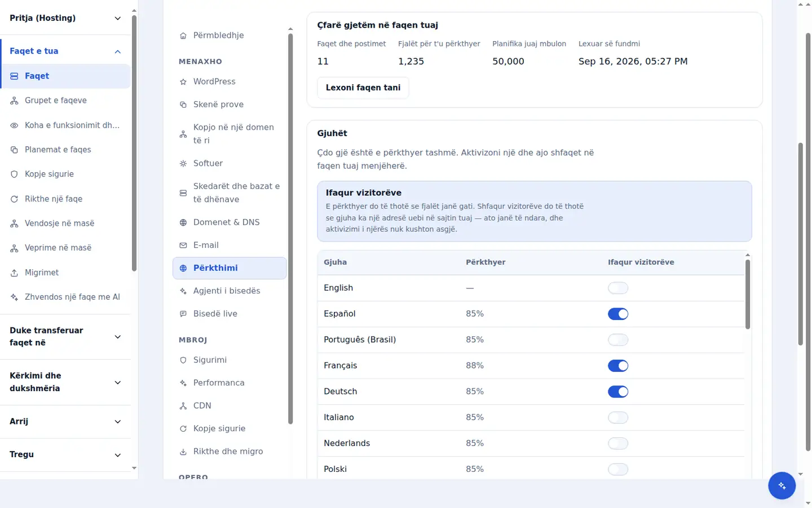Open Agjenti i bisedës menu item
Viewport: 812px width, 508px height.
click(x=230, y=291)
